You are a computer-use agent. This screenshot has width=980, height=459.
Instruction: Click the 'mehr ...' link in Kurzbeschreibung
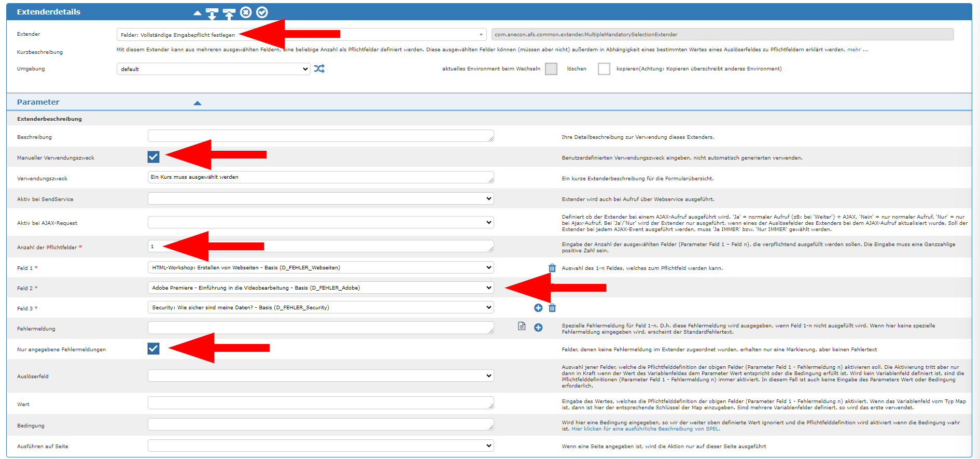[x=857, y=50]
